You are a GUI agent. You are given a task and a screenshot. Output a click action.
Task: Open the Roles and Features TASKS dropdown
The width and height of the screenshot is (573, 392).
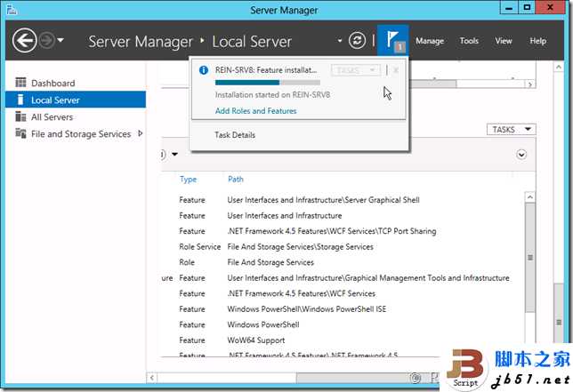512,130
